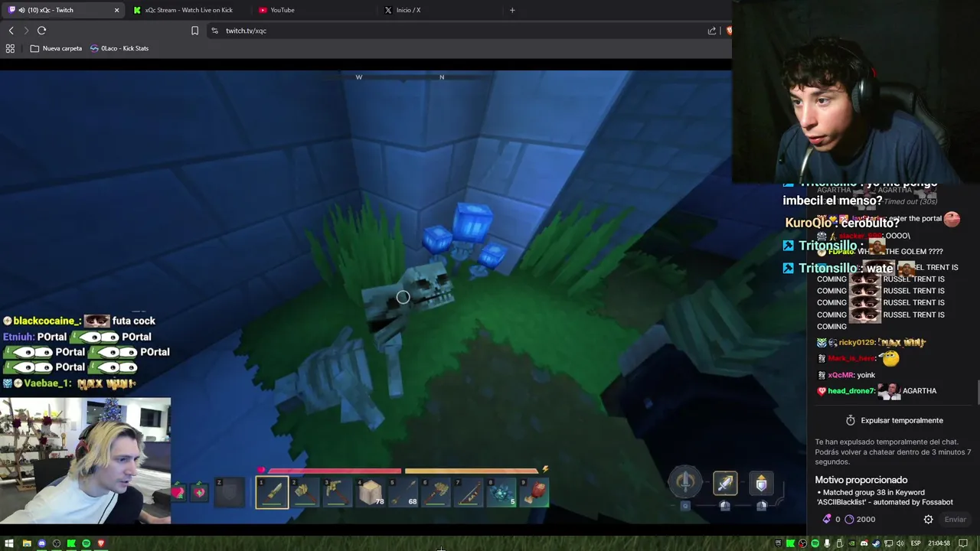This screenshot has width=980, height=551.
Task: Open Expulsar temporalmente timeout notice
Action: point(893,420)
